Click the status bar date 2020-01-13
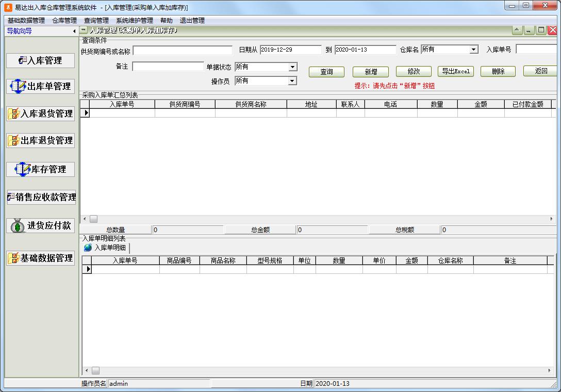 pos(333,383)
